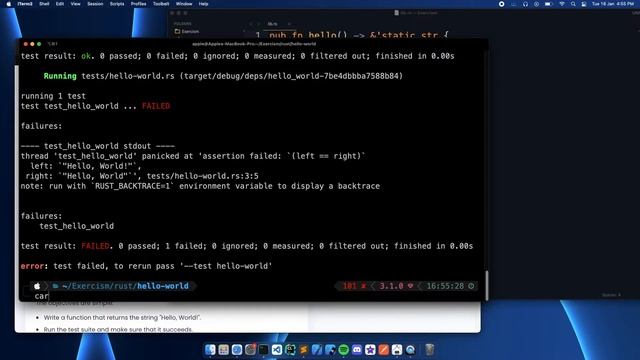Click the purple star app dock icon
The height and width of the screenshot is (360, 640).
tap(370, 350)
